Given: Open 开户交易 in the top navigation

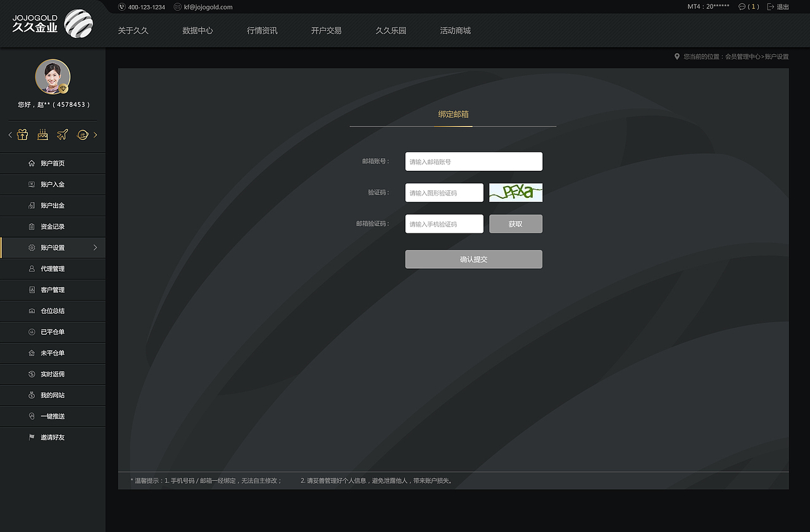Looking at the screenshot, I should (x=327, y=30).
